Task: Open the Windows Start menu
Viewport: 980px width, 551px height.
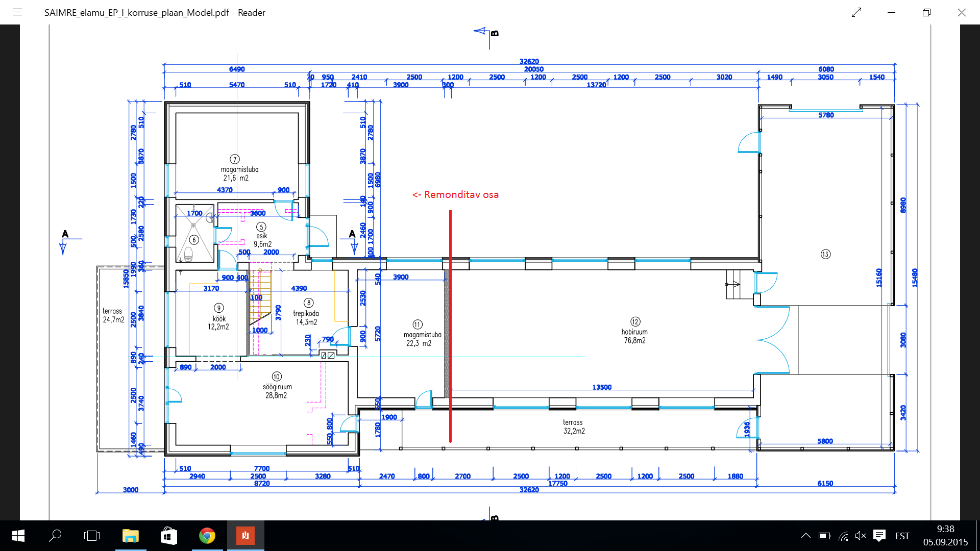Action: [18, 536]
